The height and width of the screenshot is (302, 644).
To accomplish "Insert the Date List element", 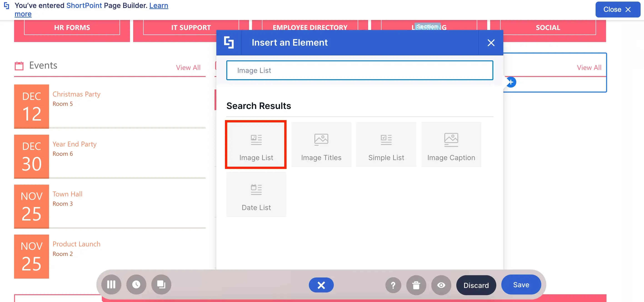I will 256,194.
